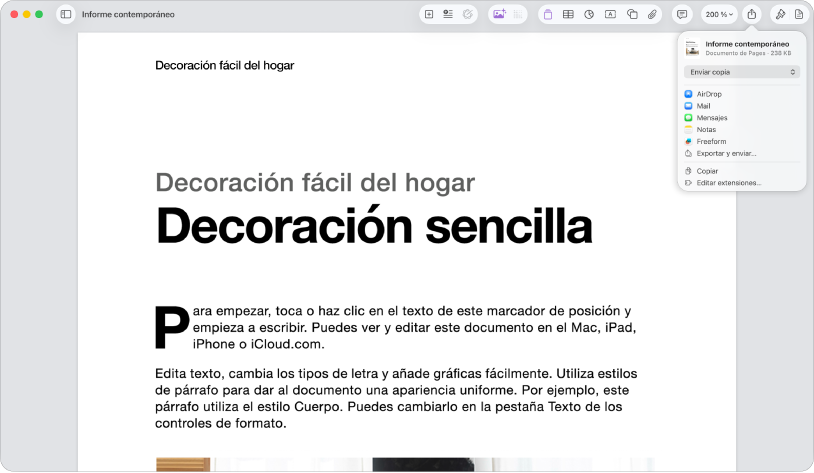Close the window with the red button
Screen dimensions: 814x473
tap(15, 15)
